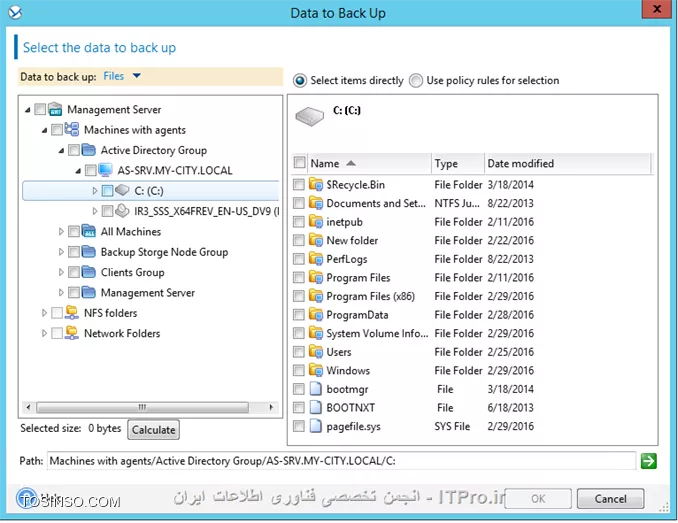Check the System Volume Information checkbox
678x523 pixels.
coord(299,333)
